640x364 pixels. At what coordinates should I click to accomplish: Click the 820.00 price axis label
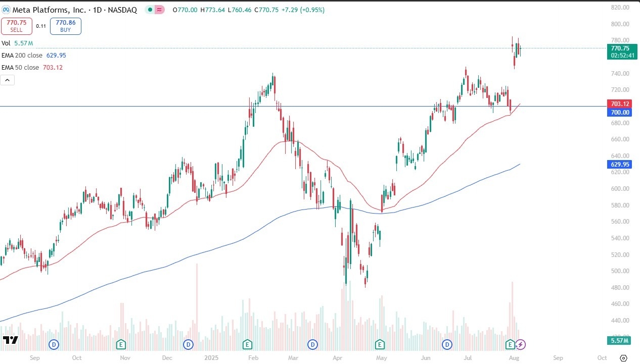click(x=620, y=8)
